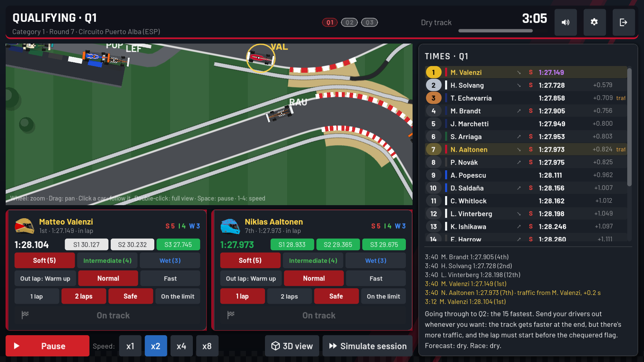Click the log entry 'M. Brandt 1:27.905 (4th)'
644x362 pixels.
[475, 257]
